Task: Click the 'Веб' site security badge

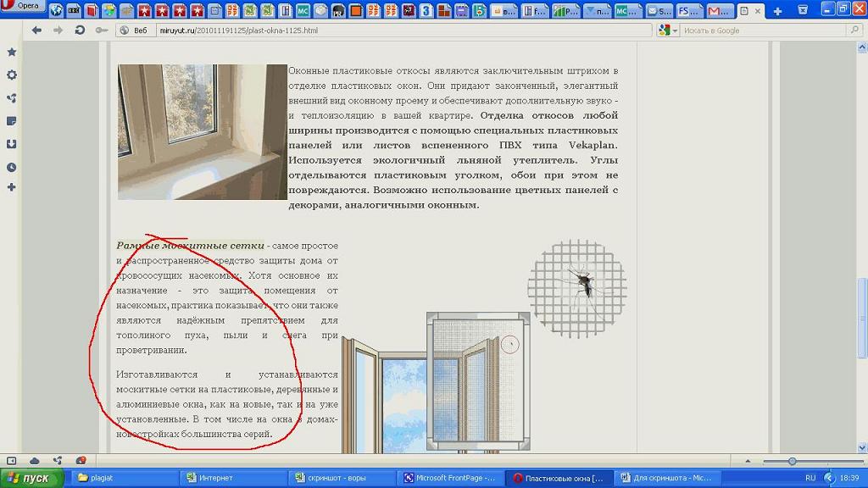Action: point(135,30)
